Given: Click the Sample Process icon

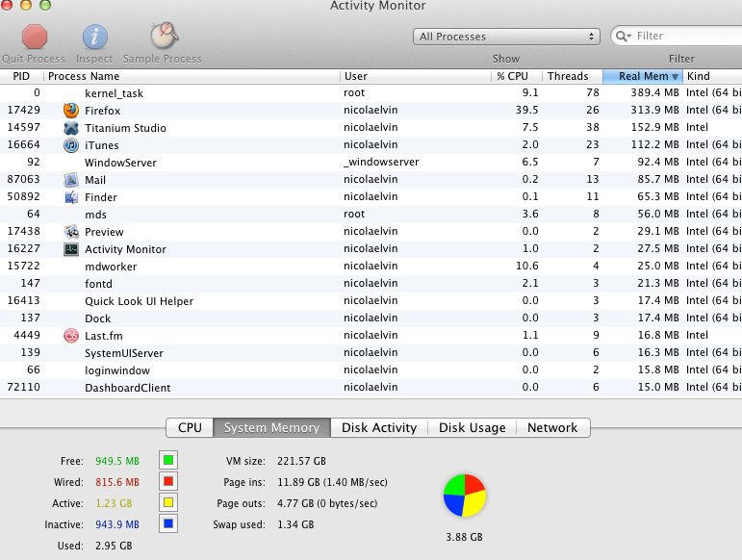Looking at the screenshot, I should [164, 35].
